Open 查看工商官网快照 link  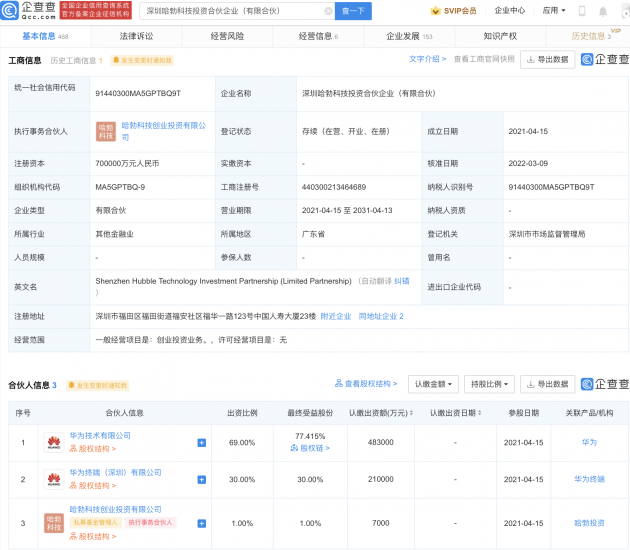484,59
